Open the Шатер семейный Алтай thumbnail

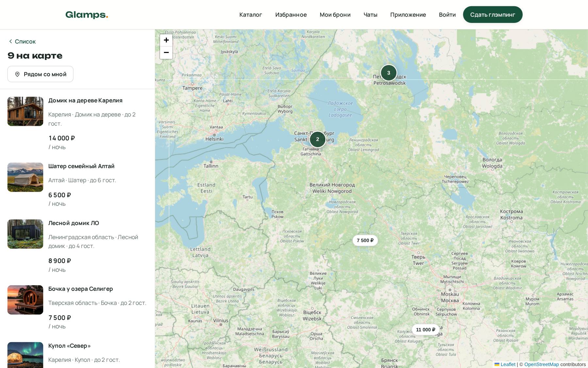pyautogui.click(x=25, y=177)
